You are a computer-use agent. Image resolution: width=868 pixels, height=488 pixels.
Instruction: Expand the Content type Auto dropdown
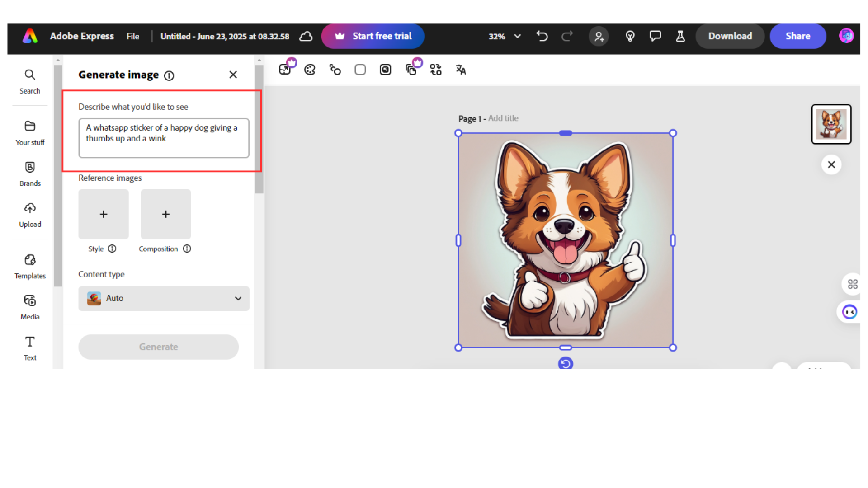click(x=164, y=298)
